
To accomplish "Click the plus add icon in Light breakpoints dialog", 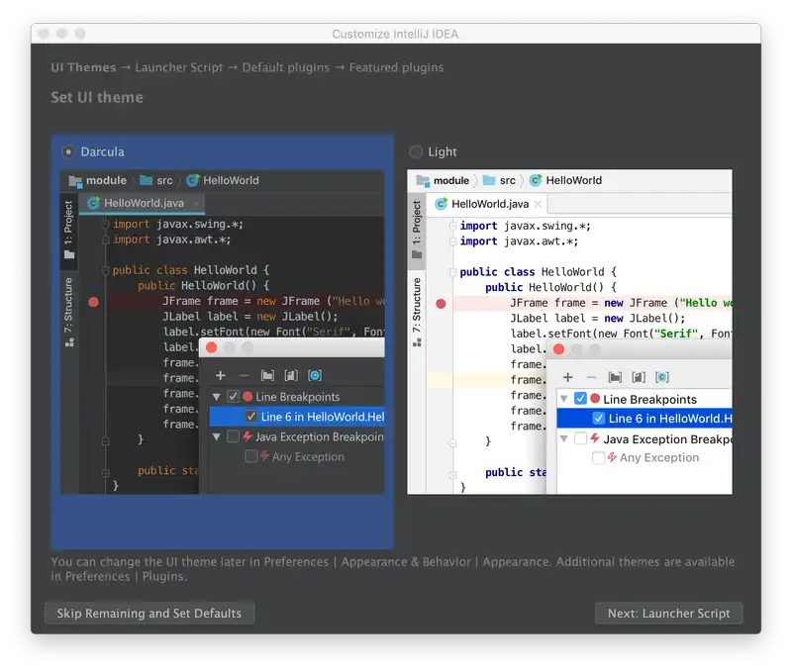I will [568, 377].
